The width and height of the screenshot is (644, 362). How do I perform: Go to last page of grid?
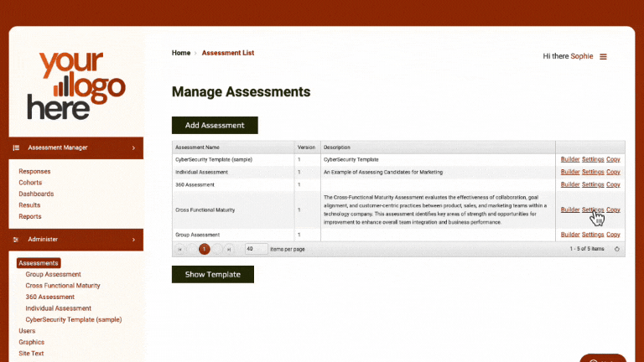[229, 249]
